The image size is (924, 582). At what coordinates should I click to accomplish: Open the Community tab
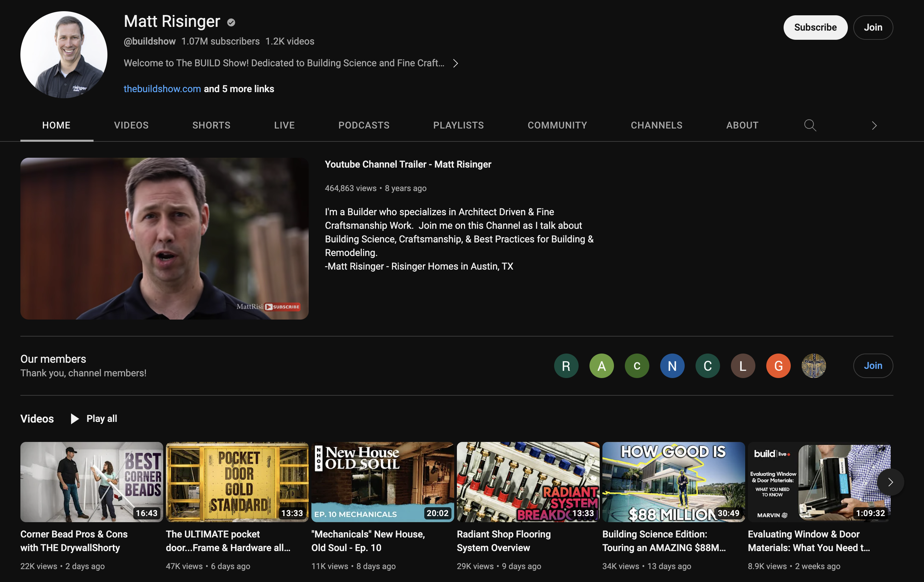[x=557, y=125]
